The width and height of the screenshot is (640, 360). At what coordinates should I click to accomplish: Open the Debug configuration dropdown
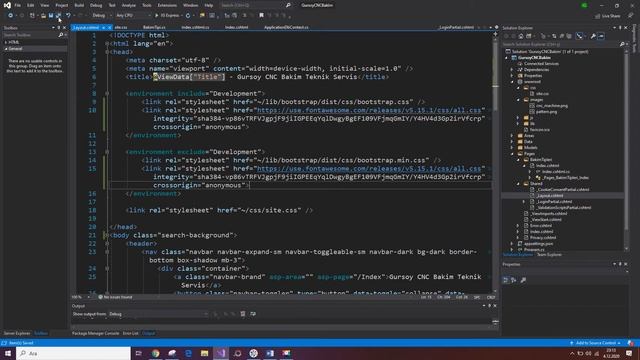tap(101, 16)
